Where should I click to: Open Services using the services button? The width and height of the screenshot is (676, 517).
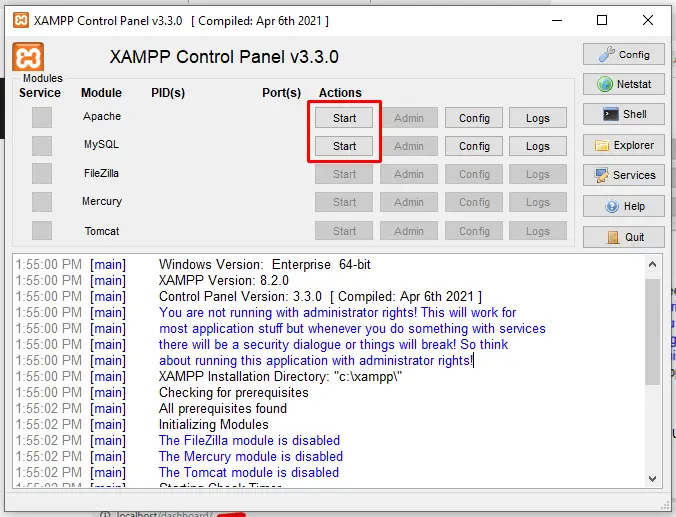tap(623, 175)
